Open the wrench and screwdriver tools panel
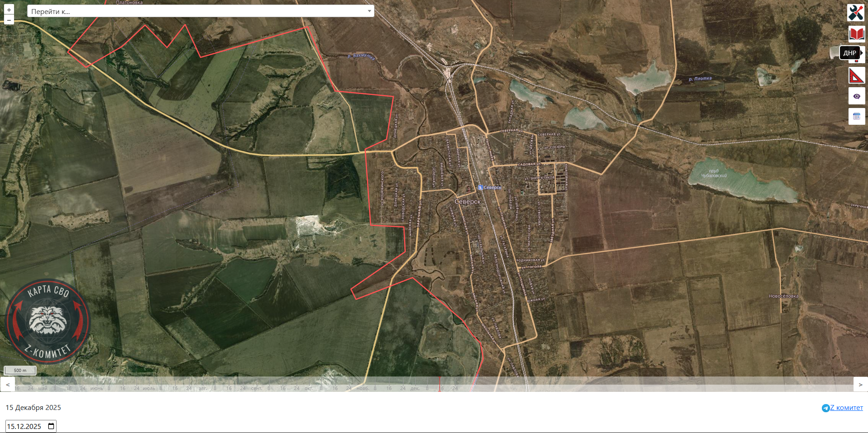Viewport: 868px width, 433px height. (856, 13)
